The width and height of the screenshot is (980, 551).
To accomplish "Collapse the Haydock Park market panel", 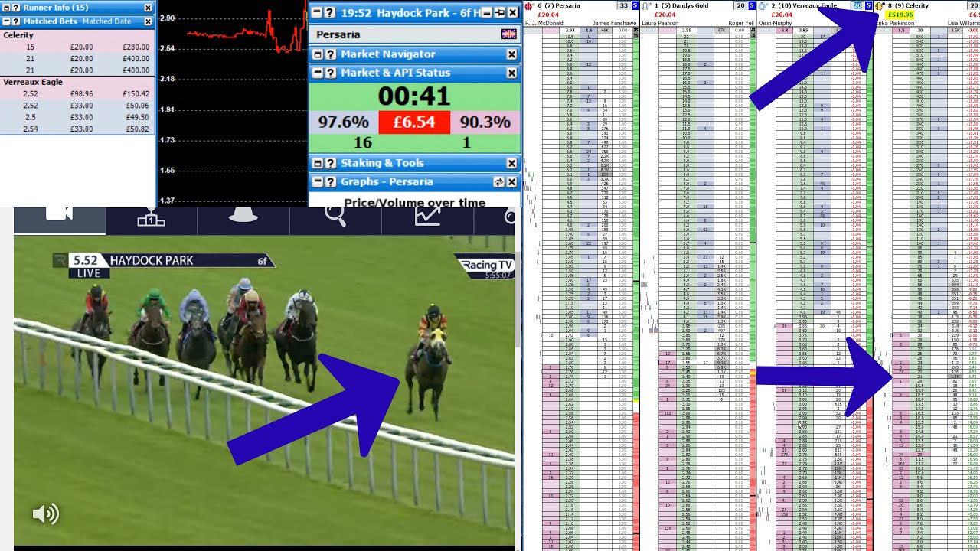I will [318, 13].
